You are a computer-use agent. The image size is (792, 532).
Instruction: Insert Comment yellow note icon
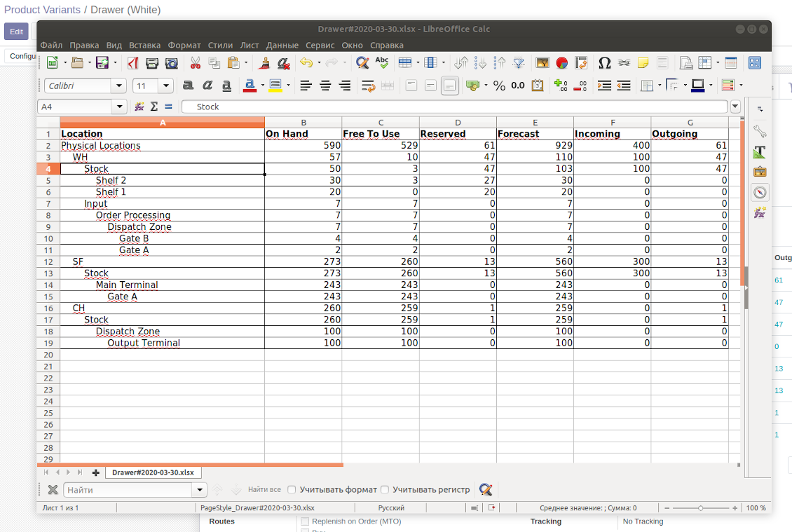(643, 62)
